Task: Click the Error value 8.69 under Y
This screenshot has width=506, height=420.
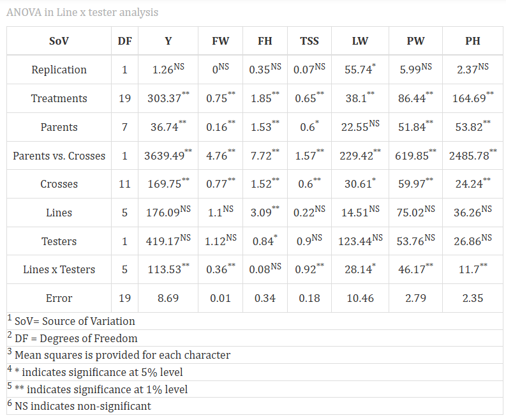Action: 168,298
